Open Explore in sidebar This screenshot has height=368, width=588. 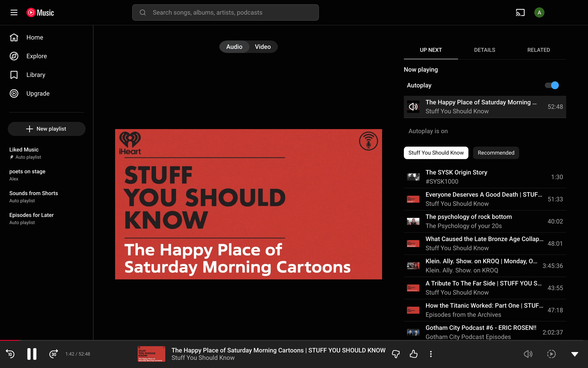(x=47, y=56)
